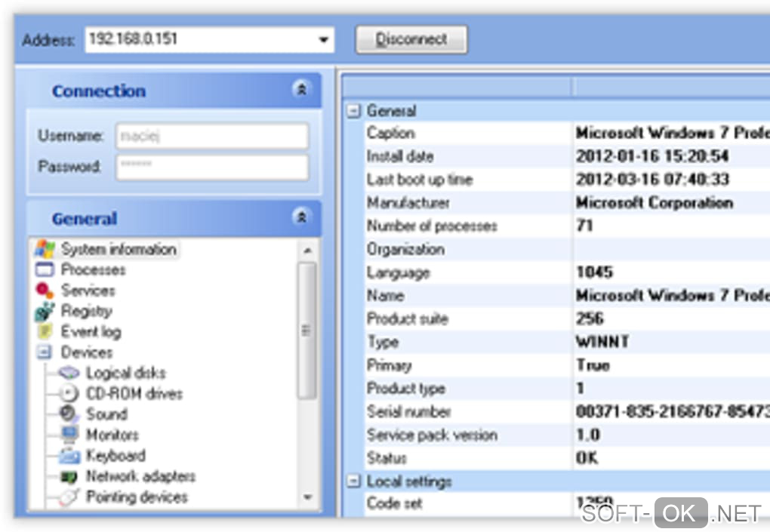This screenshot has height=532, width=770.
Task: Collapse the Local settings property group
Action: click(x=353, y=481)
